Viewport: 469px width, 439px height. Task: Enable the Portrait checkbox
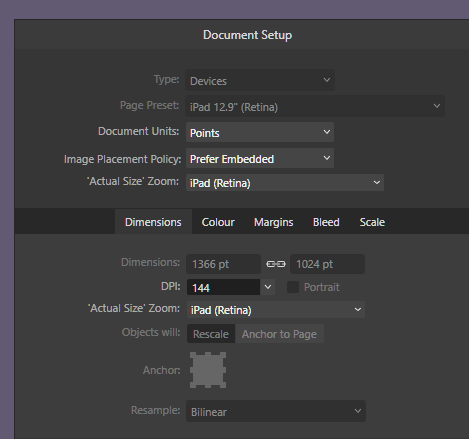(x=293, y=287)
